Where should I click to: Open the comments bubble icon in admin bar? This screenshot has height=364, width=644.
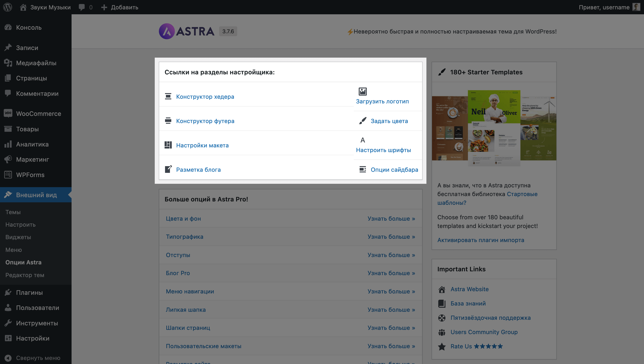tap(82, 7)
